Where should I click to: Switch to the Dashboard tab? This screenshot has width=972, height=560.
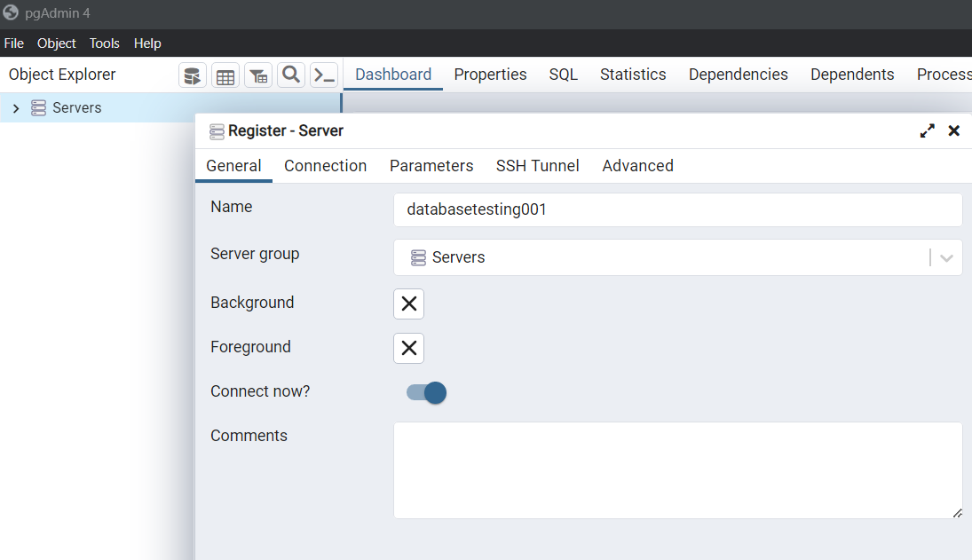click(x=393, y=75)
